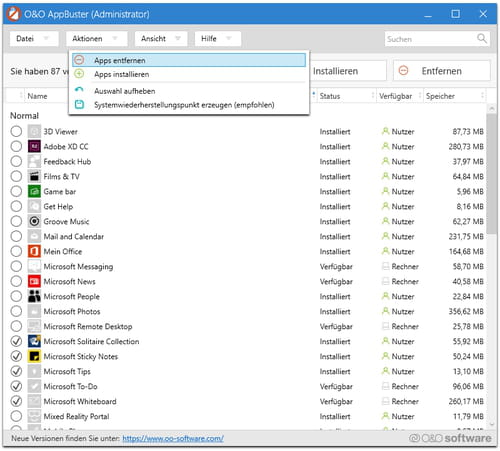
Task: Click the Microsoft Remote Desktop row name
Action: (x=88, y=326)
